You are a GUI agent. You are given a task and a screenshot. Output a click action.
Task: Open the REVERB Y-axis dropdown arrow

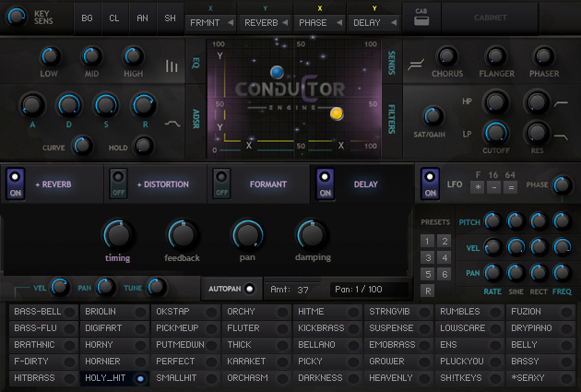pyautogui.click(x=285, y=23)
